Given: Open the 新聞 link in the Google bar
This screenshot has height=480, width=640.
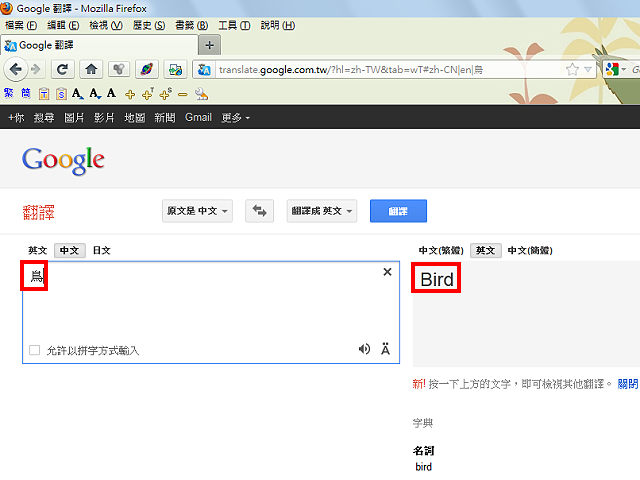Looking at the screenshot, I should tap(164, 118).
